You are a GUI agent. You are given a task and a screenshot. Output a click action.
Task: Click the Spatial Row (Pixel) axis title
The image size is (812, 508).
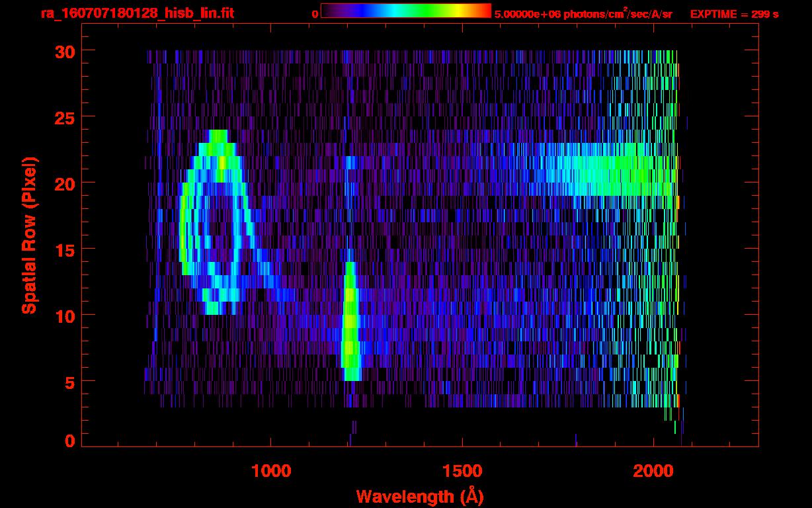(28, 235)
